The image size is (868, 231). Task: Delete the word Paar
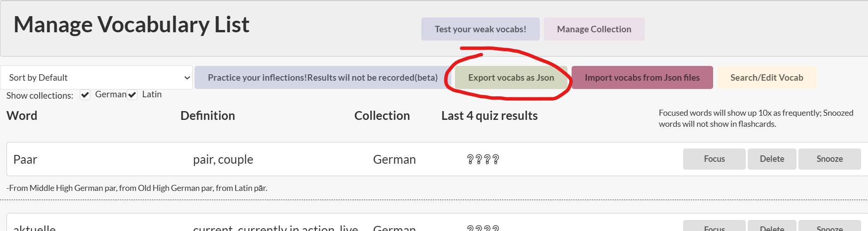tap(772, 159)
